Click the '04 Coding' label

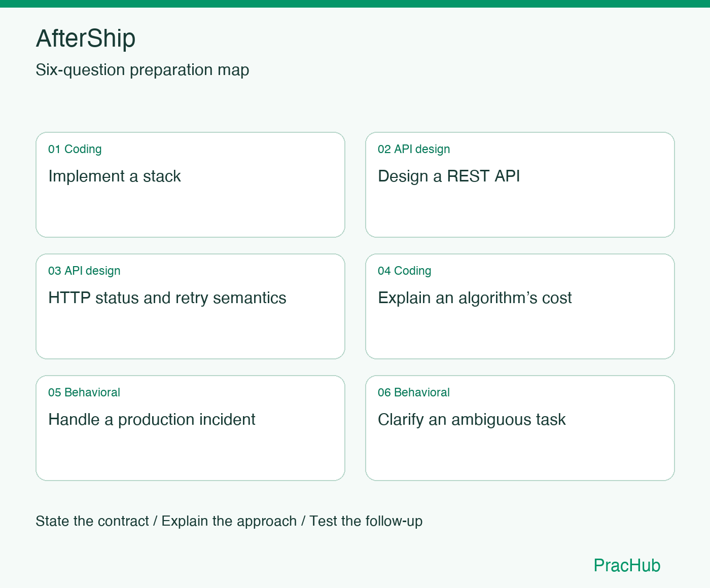pos(405,271)
